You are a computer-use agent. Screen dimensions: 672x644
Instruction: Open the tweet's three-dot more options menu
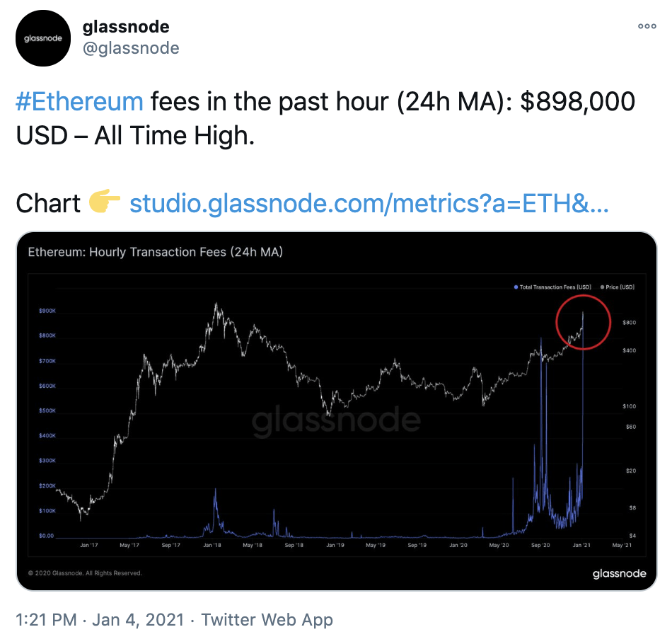(x=647, y=26)
